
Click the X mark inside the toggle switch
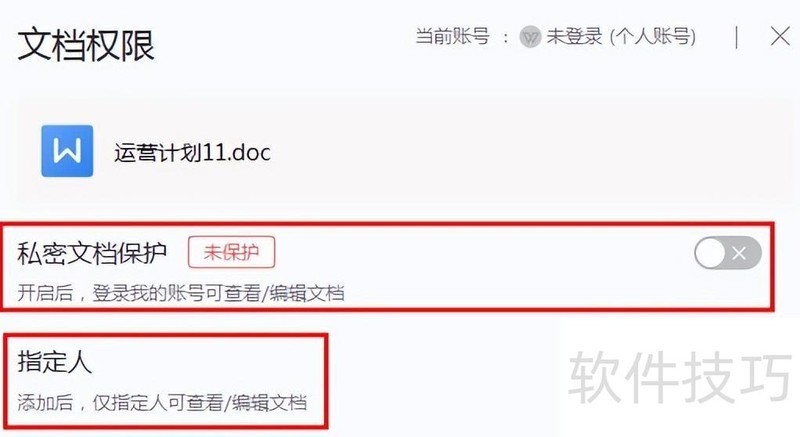(x=739, y=253)
